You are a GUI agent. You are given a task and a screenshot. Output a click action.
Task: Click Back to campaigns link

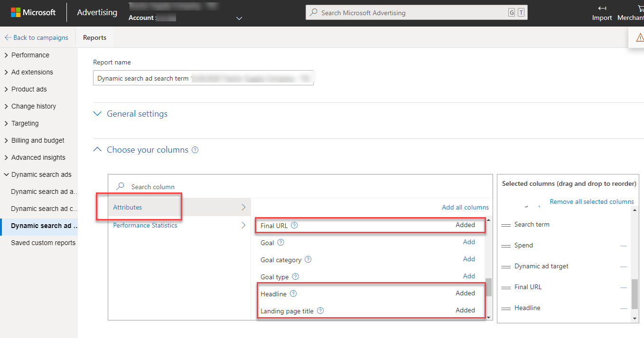pyautogui.click(x=37, y=37)
